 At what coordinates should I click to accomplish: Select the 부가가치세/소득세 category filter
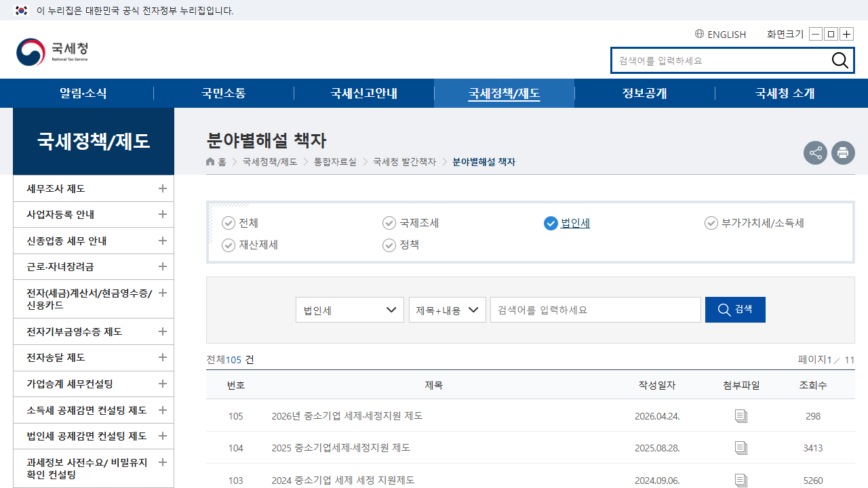pyautogui.click(x=754, y=223)
